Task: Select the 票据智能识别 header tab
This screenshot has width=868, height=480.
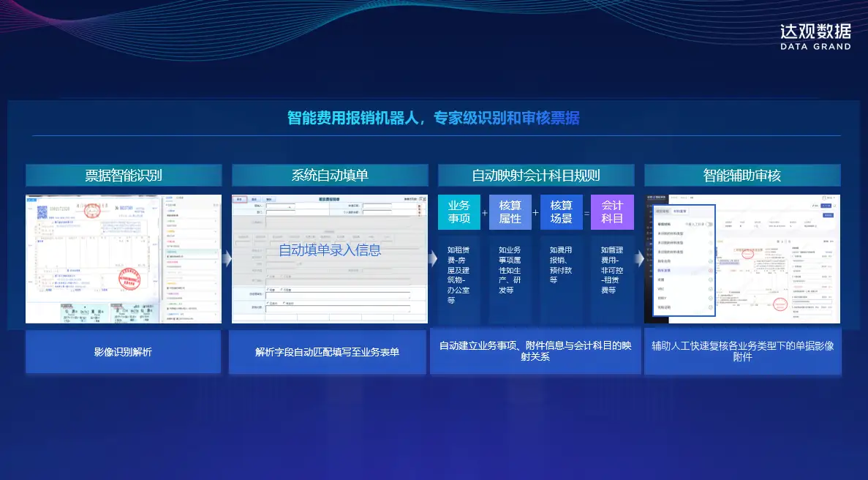Action: point(124,175)
